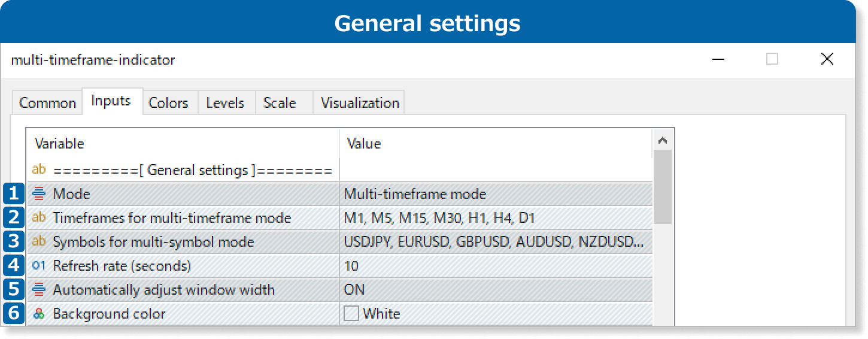Minimize the multi-timeframe-indicator window
Image resolution: width=868 pixels, height=339 pixels.
point(719,59)
